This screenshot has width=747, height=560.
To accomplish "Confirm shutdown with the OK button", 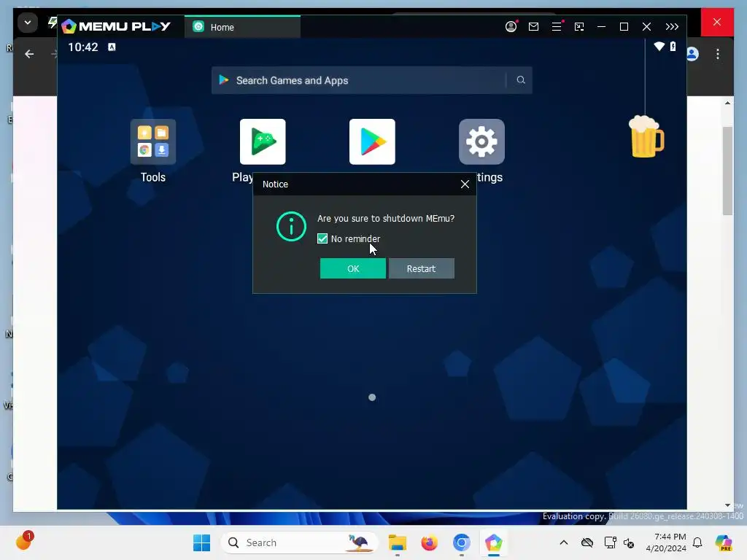I will pyautogui.click(x=353, y=268).
